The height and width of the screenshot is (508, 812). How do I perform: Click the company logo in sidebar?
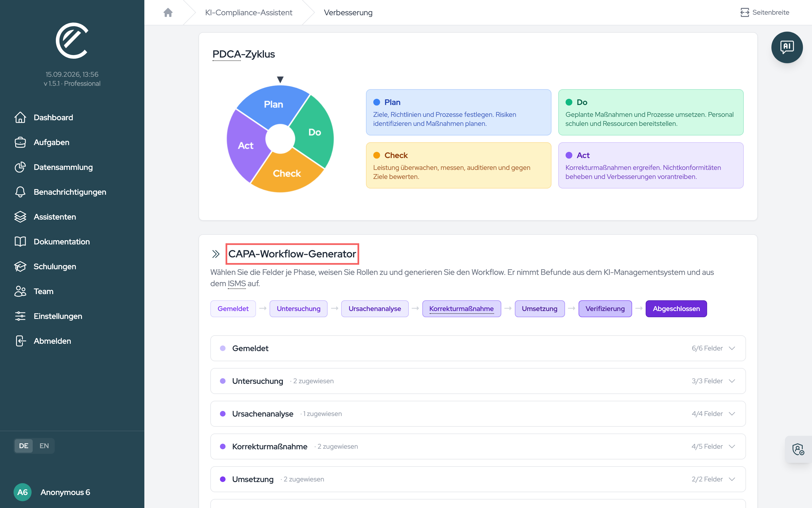click(72, 41)
